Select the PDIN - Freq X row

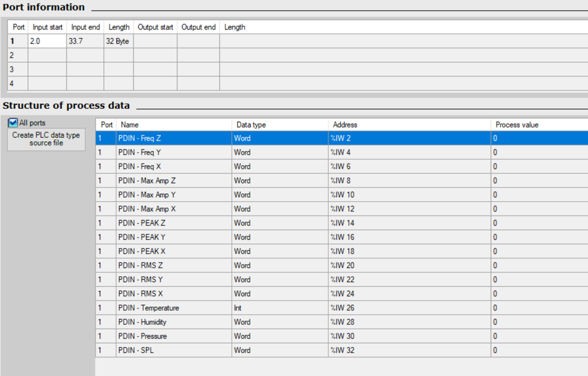tap(341, 167)
